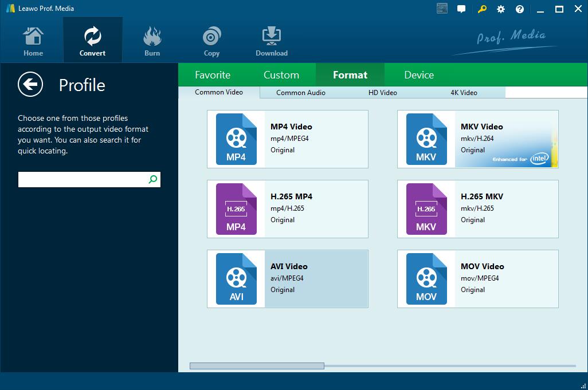Open the Custom tab
Screen dimensions: 588x390
click(281, 75)
